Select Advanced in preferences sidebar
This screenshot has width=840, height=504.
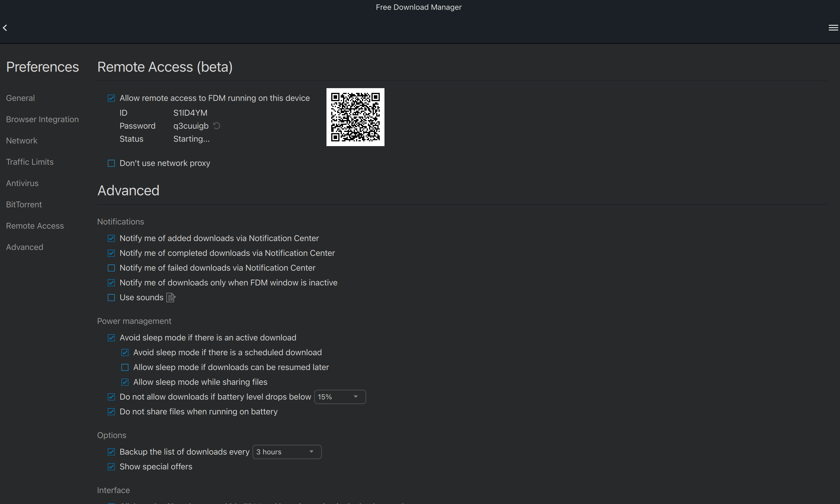click(25, 247)
